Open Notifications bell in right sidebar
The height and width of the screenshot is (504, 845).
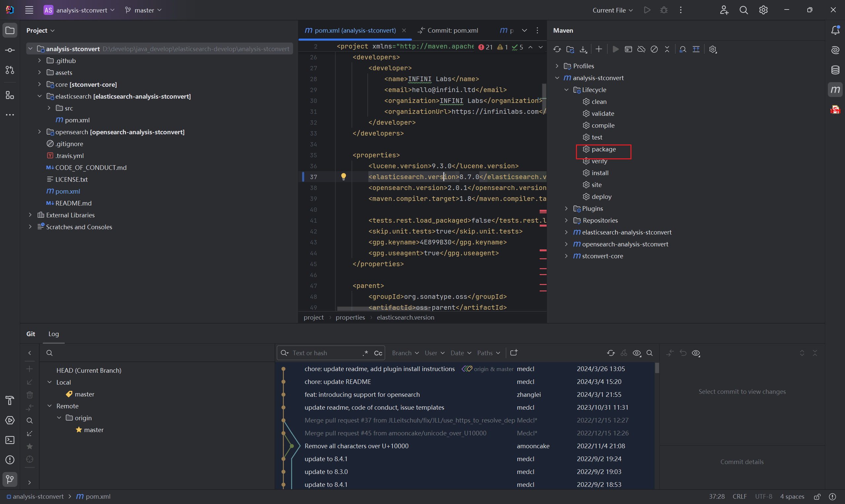835,30
